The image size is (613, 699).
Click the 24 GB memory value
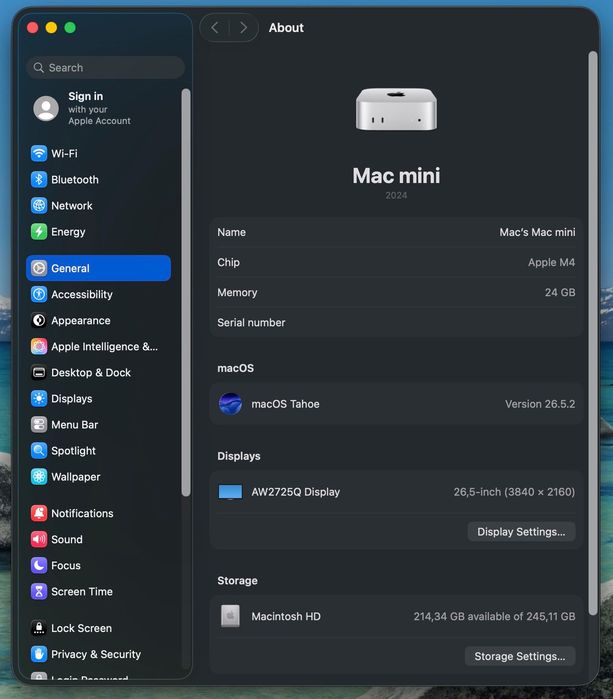pos(560,292)
